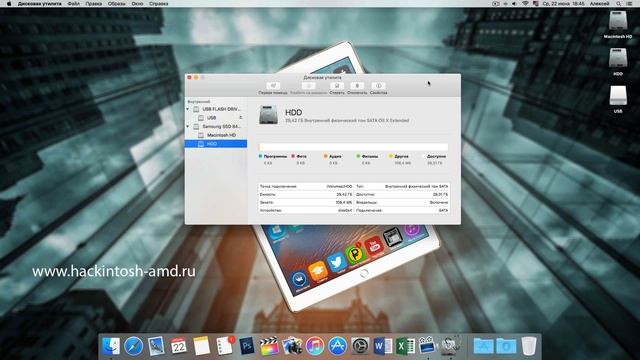Viewport: 640px width, 360px height.
Task: Open System Preferences from the Dock
Action: 360,346
